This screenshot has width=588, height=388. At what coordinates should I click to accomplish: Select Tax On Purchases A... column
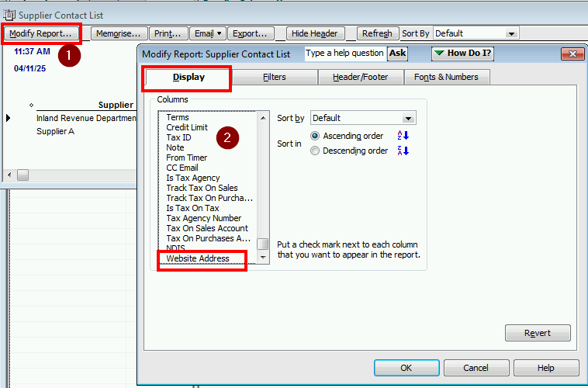click(209, 239)
